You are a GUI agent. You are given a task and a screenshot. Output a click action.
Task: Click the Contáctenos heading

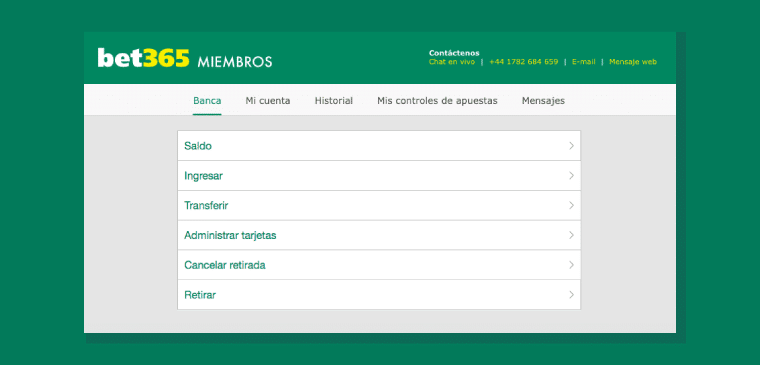[454, 53]
